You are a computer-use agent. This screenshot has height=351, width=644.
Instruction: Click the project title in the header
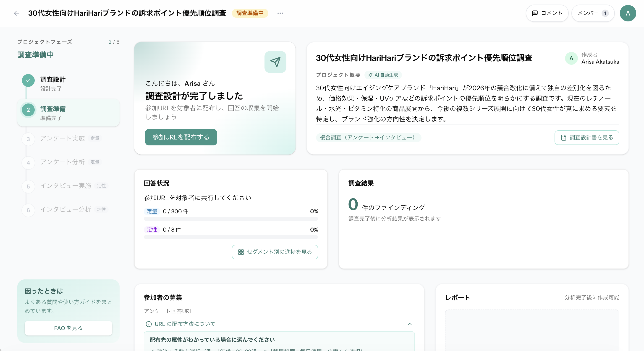tap(127, 13)
